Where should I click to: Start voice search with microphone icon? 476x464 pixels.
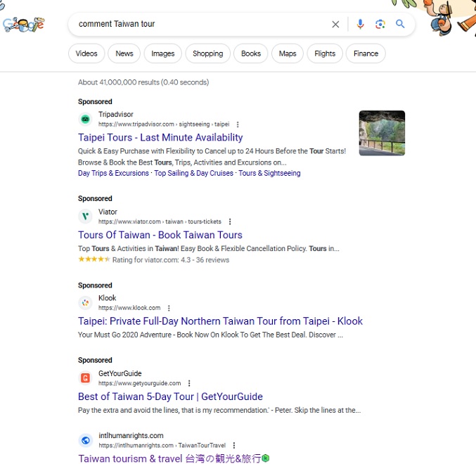tap(360, 24)
